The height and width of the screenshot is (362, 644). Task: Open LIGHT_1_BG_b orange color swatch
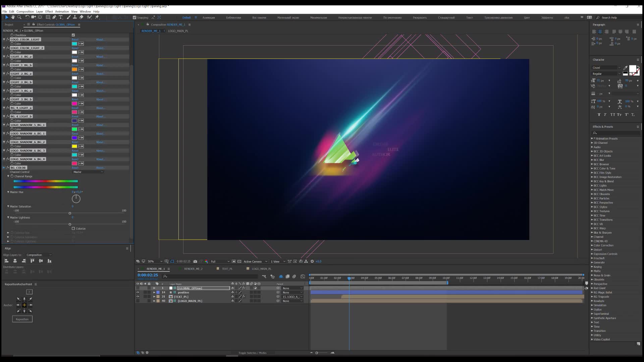click(x=74, y=69)
